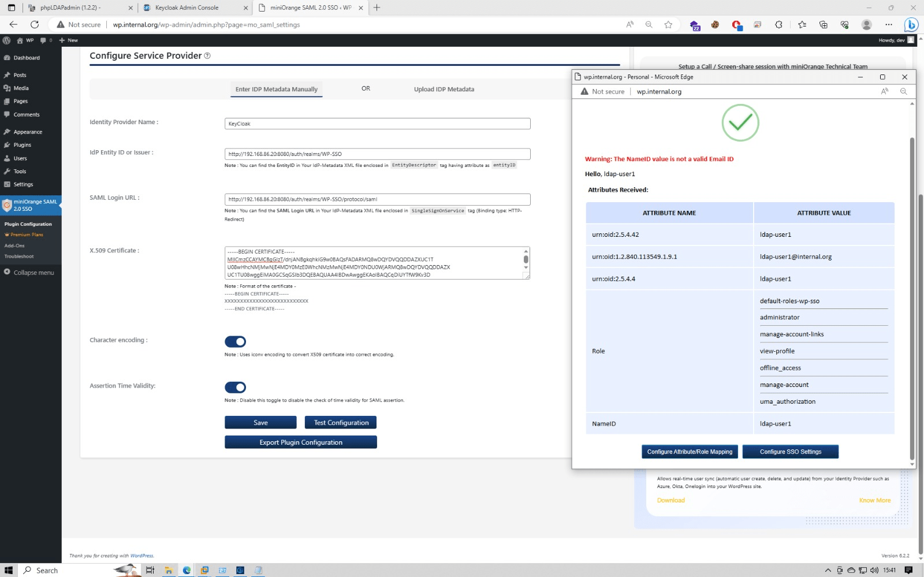
Task: Click the Know More link for user sync
Action: 875,500
